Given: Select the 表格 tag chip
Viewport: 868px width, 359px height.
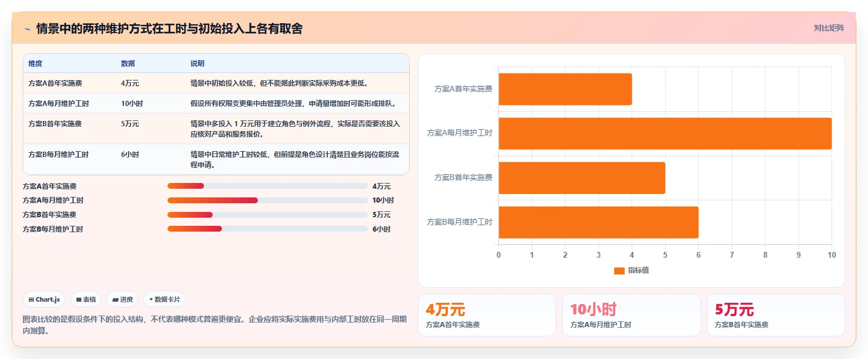Looking at the screenshot, I should [x=86, y=299].
